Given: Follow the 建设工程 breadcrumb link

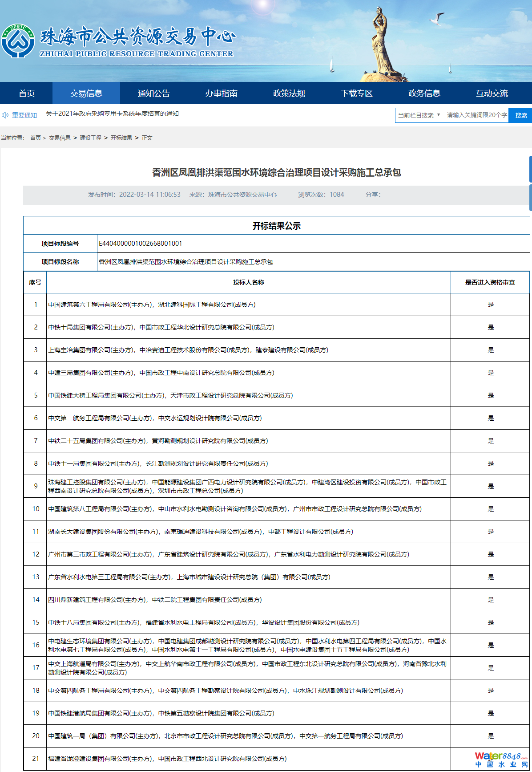Looking at the screenshot, I should point(91,138).
